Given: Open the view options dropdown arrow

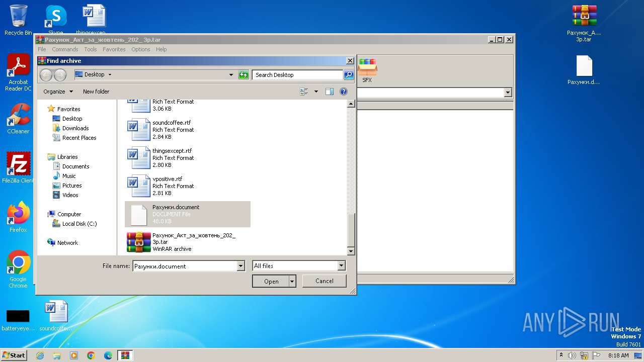Looking at the screenshot, I should click(316, 92).
